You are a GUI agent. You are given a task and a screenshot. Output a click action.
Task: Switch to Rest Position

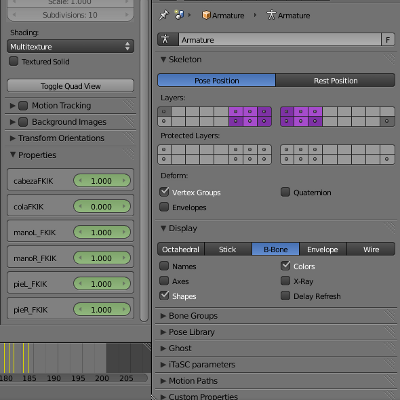coord(335,80)
